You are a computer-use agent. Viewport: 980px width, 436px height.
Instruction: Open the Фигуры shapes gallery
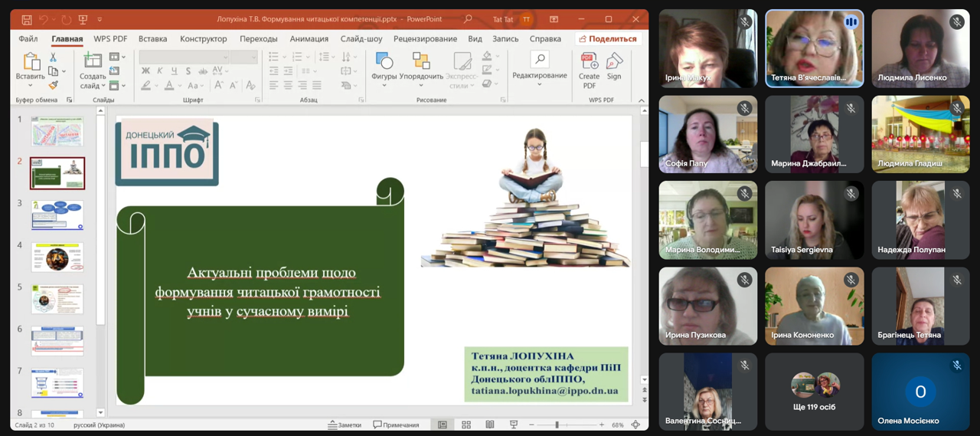384,62
